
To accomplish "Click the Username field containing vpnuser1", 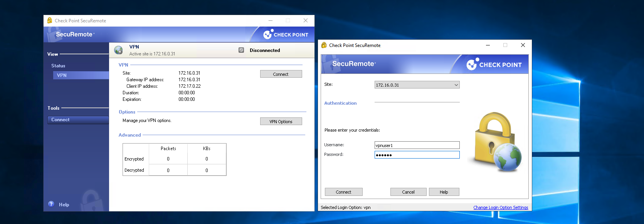I will [417, 145].
